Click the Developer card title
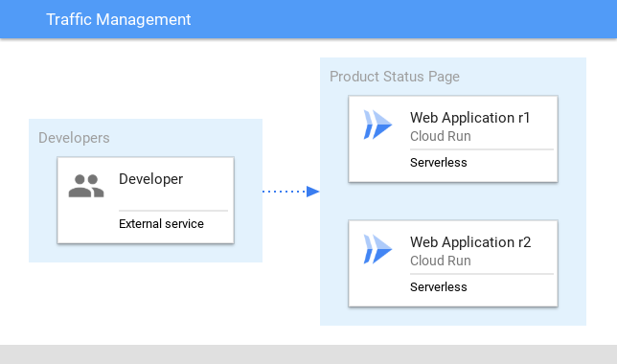Image resolution: width=617 pixels, height=364 pixels. click(150, 179)
